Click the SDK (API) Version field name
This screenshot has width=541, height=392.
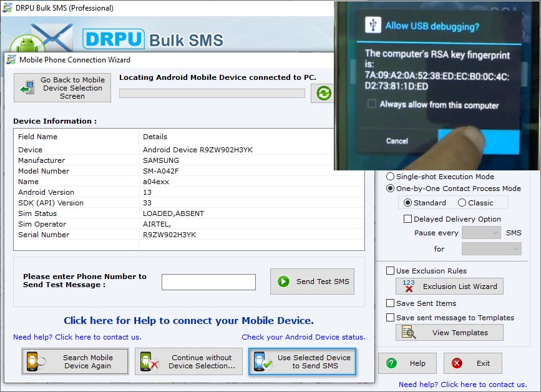(51, 203)
